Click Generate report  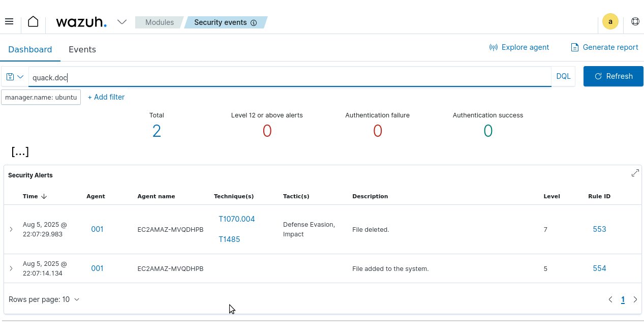(x=604, y=47)
